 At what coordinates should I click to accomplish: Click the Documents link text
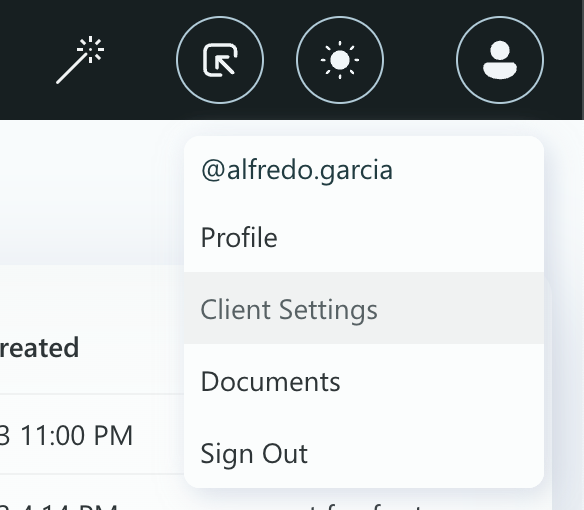(270, 381)
